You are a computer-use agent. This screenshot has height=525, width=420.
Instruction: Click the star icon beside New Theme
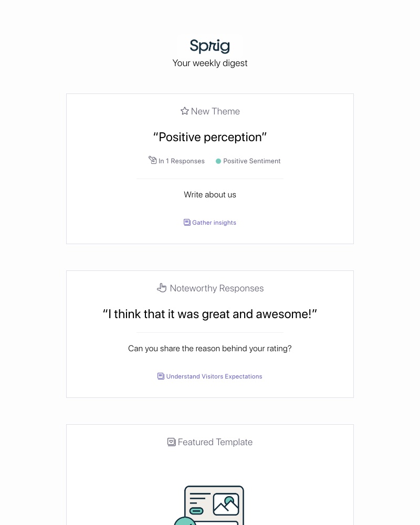point(184,111)
